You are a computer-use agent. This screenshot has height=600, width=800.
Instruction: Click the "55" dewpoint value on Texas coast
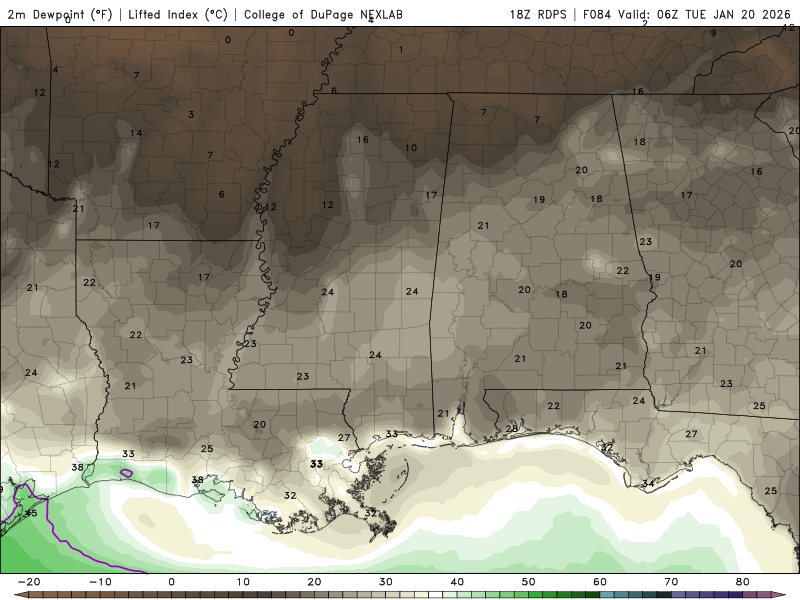(x=31, y=513)
